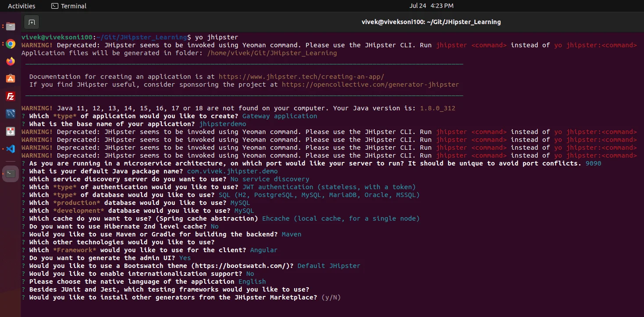This screenshot has width=644, height=317.
Task: Open Ubuntu Software from the dock
Action: 11,79
